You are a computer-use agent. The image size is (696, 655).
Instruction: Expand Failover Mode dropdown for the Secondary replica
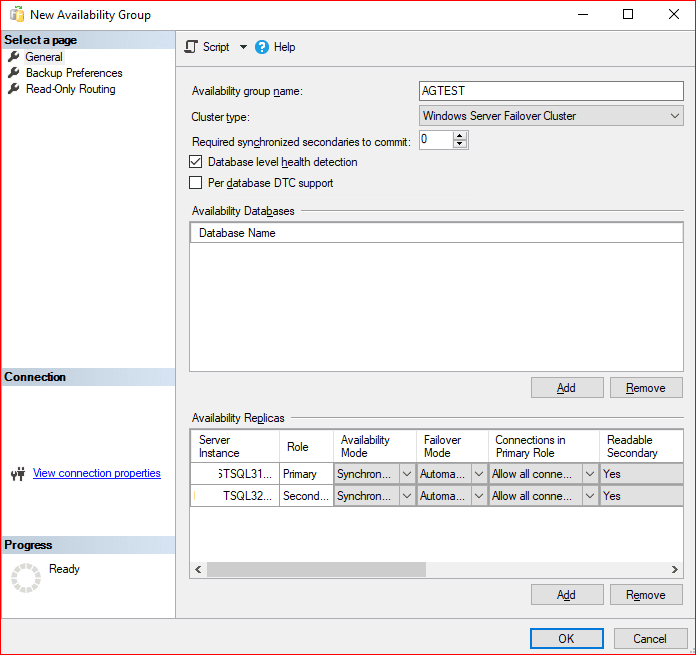click(479, 496)
